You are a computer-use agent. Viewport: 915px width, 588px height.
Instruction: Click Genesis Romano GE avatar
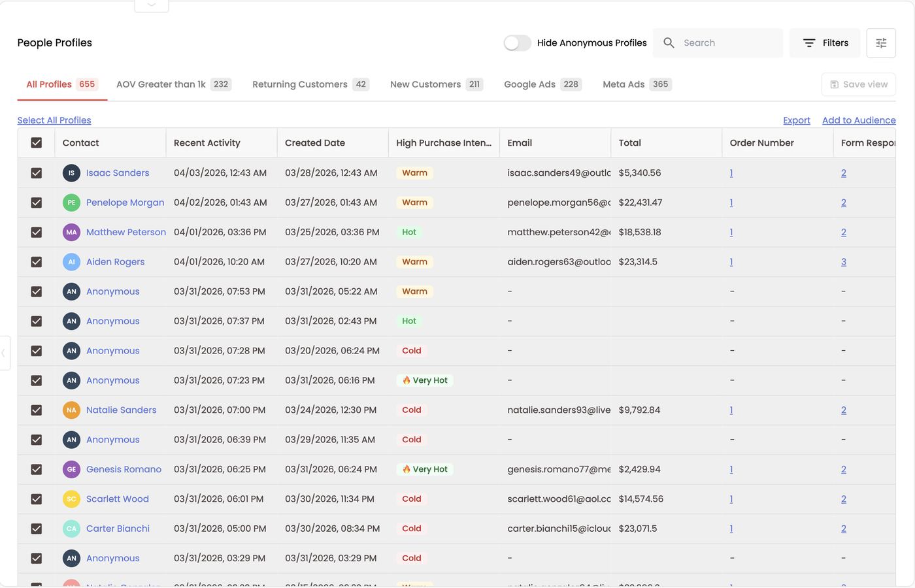pos(71,469)
